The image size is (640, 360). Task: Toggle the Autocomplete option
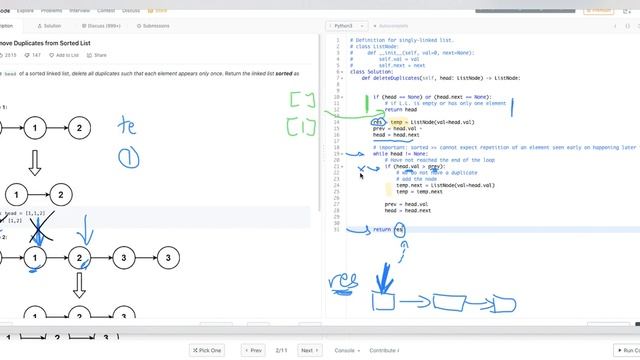[390, 26]
